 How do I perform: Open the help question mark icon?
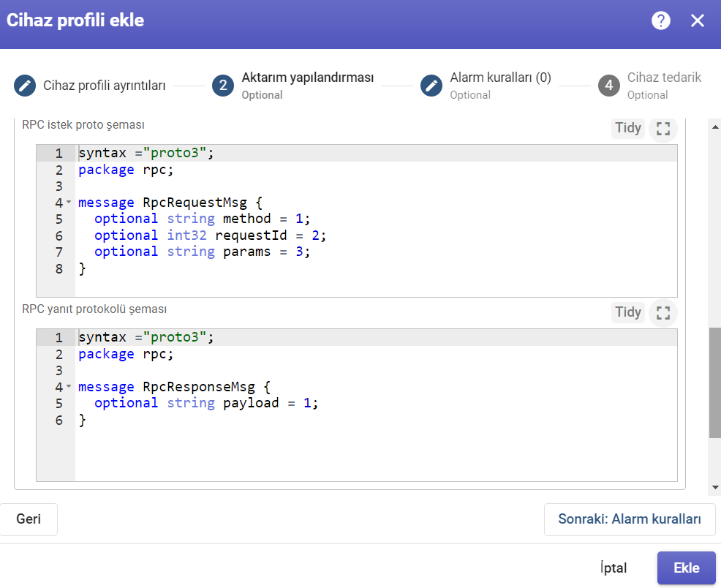pos(661,20)
